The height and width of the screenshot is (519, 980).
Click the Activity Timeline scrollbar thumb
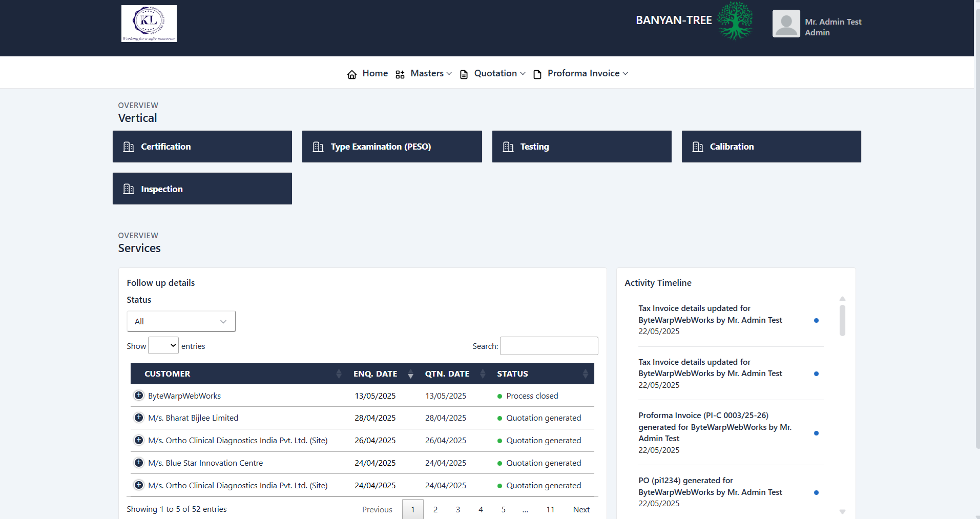[x=842, y=320]
